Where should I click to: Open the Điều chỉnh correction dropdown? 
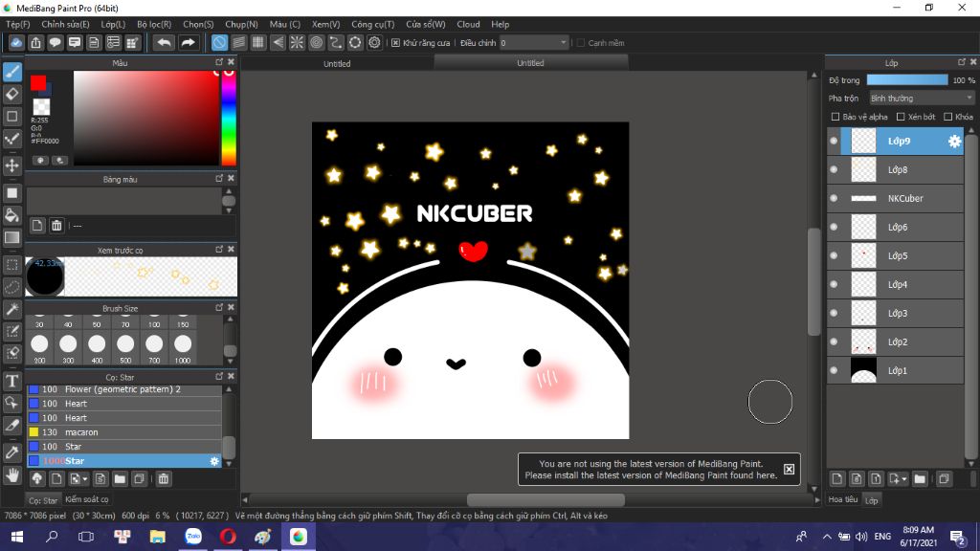(534, 43)
